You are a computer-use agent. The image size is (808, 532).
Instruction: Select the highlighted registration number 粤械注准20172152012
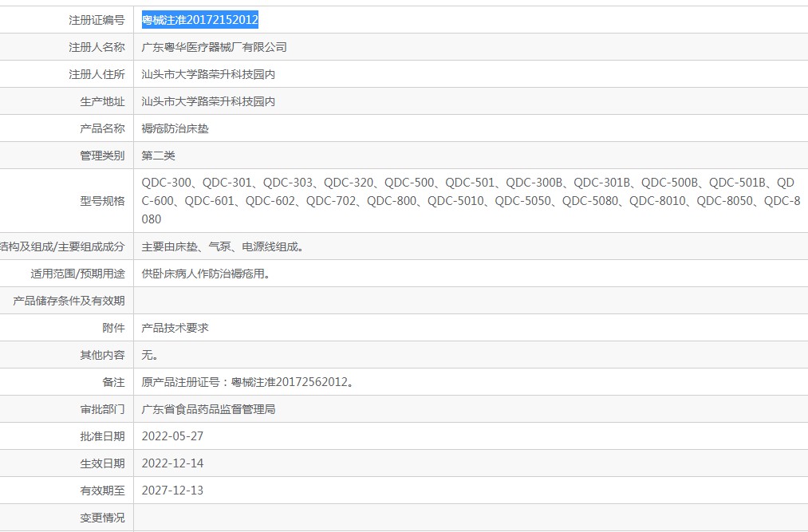coord(200,20)
